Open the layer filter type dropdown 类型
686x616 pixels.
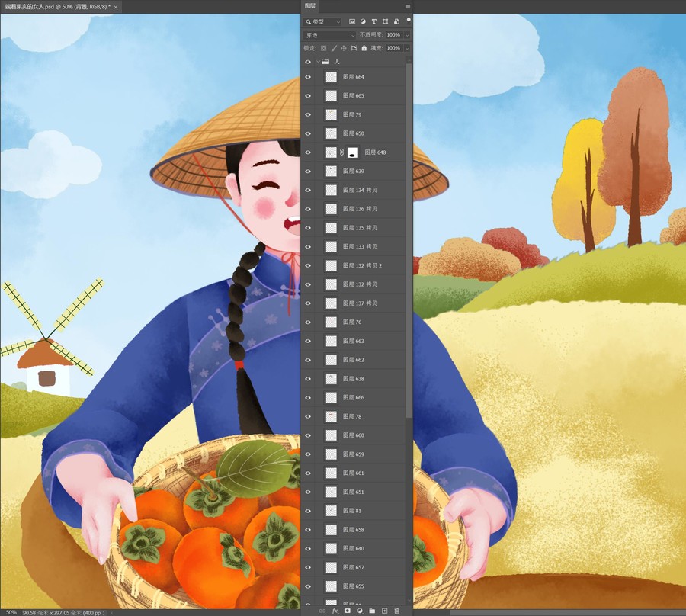323,21
